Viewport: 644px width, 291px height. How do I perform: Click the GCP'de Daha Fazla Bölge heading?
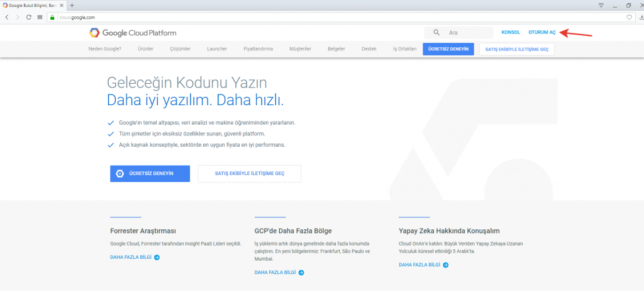pos(293,231)
